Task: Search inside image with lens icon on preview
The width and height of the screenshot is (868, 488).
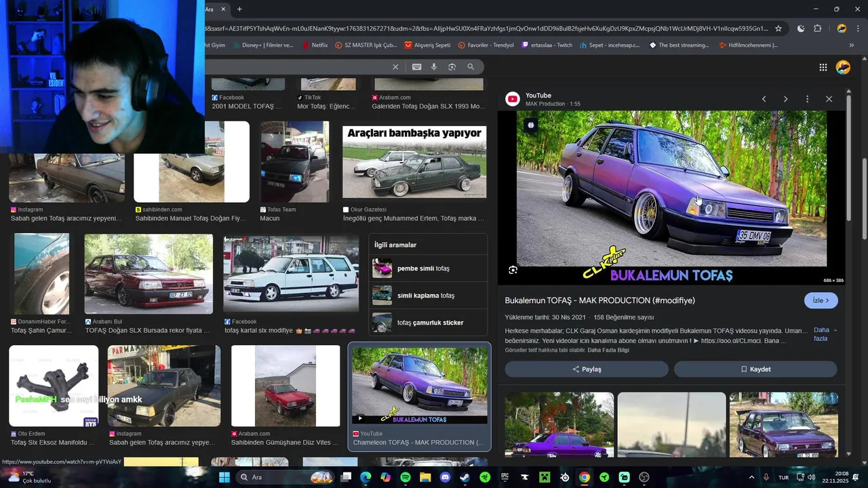Action: tap(513, 270)
